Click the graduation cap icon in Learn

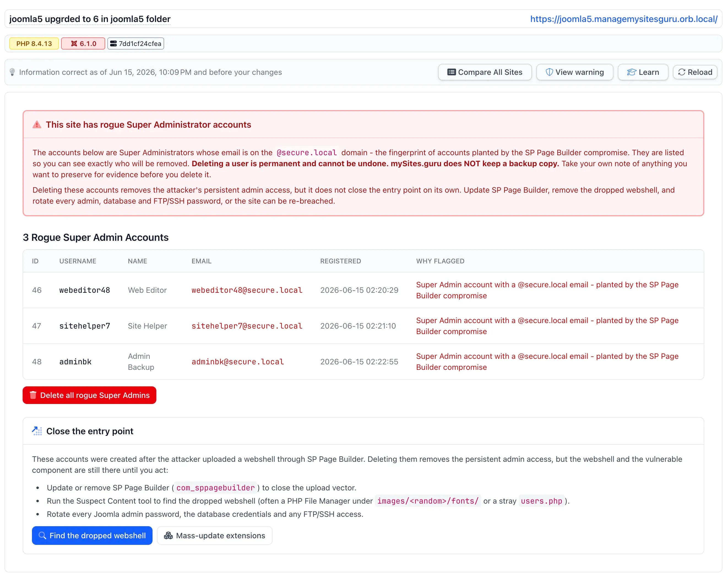pos(631,72)
